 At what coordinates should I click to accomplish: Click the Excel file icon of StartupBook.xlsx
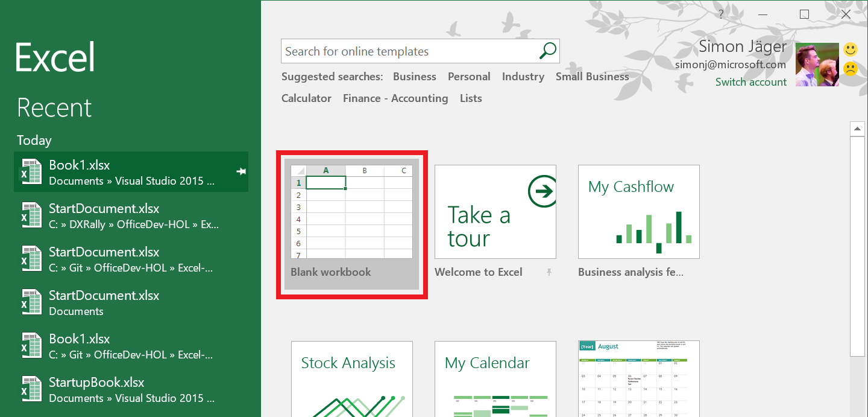click(x=31, y=389)
